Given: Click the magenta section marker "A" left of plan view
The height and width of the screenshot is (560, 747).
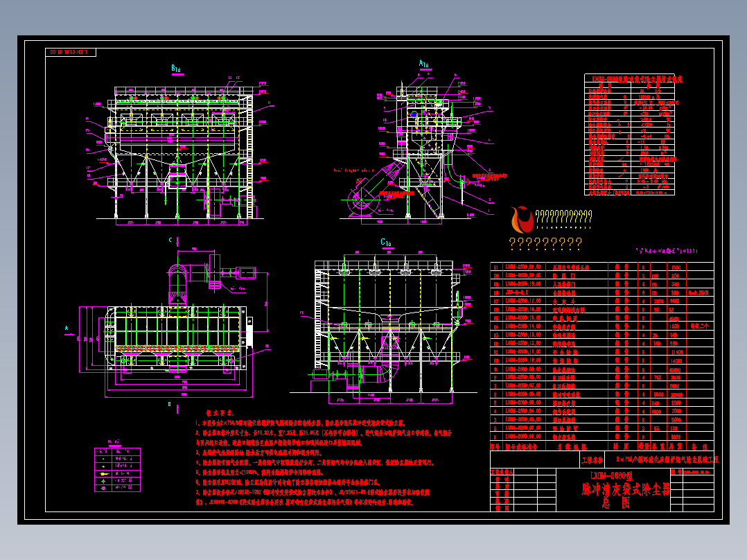Looking at the screenshot, I should (x=67, y=329).
